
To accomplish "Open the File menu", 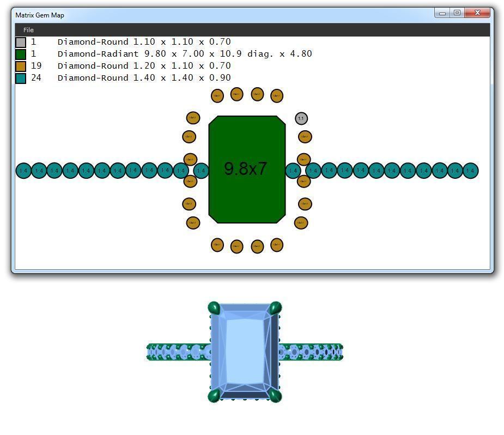I will (28, 30).
